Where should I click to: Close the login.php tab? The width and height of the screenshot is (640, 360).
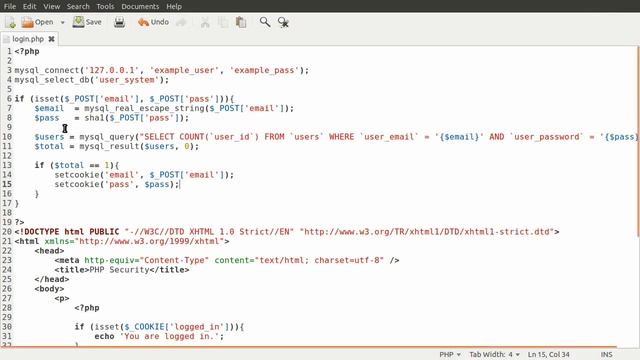point(51,39)
